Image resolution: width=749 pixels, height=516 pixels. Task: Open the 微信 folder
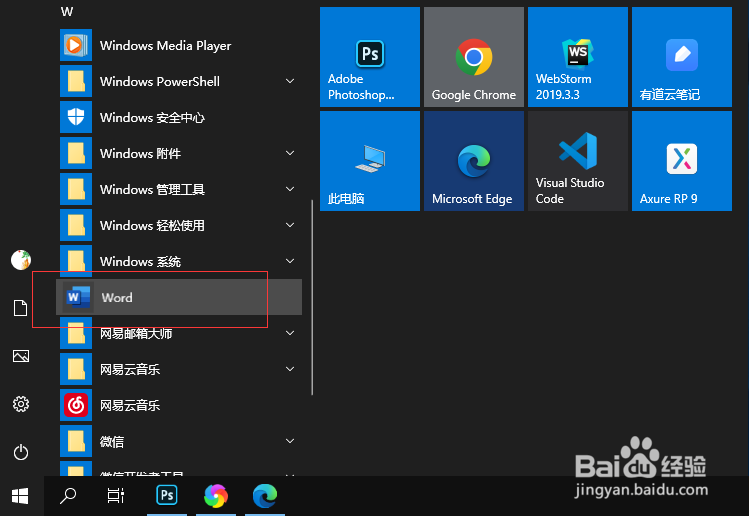(x=179, y=441)
